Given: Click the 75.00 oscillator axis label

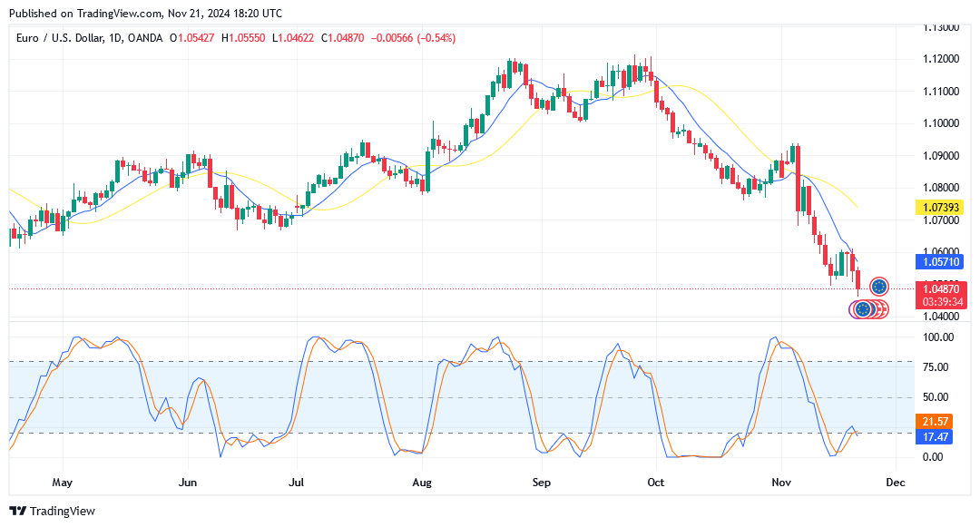Looking at the screenshot, I should 936,367.
